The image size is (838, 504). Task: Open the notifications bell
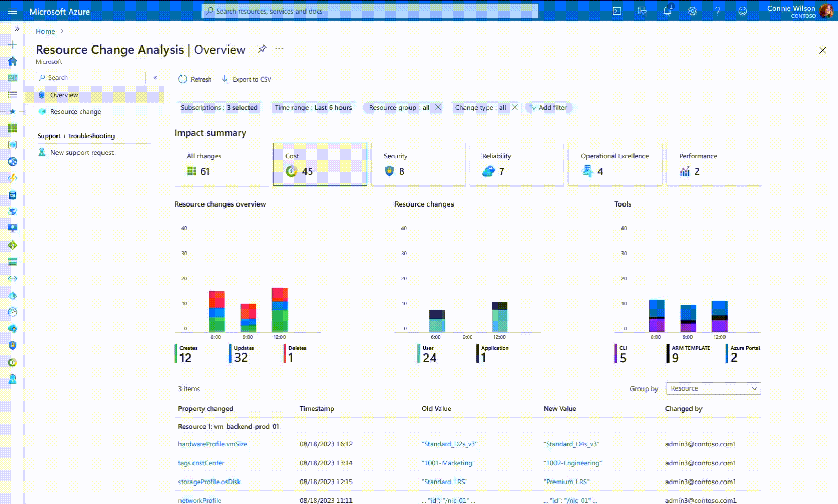tap(667, 11)
